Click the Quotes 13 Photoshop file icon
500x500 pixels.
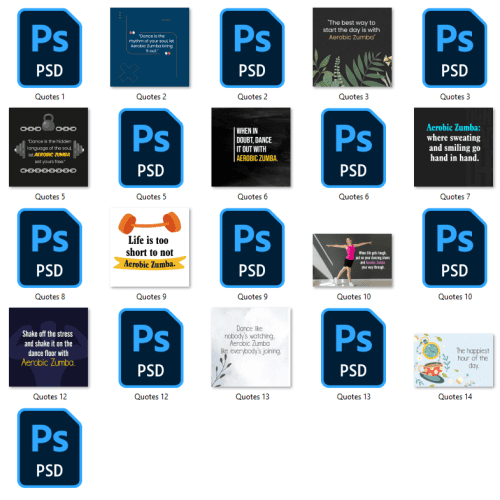point(353,348)
